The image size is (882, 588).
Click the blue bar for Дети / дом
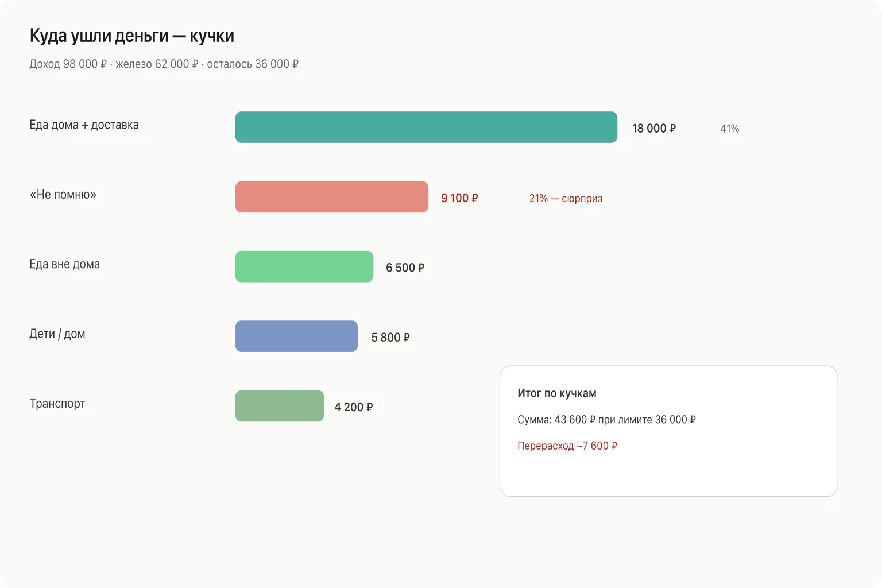click(296, 336)
